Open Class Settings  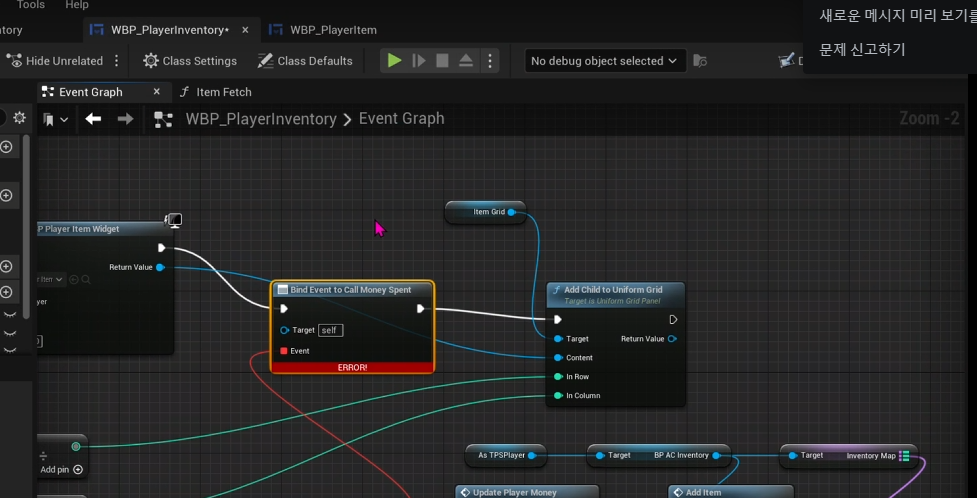[x=190, y=61]
